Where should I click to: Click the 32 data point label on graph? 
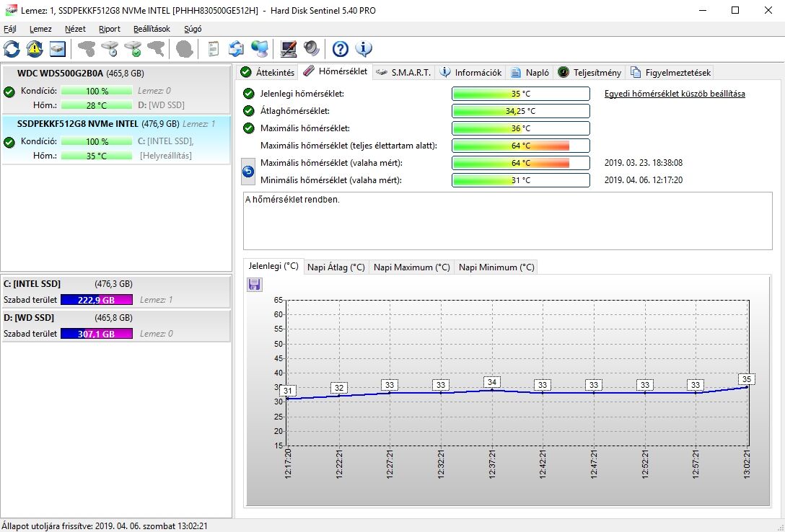(x=339, y=388)
